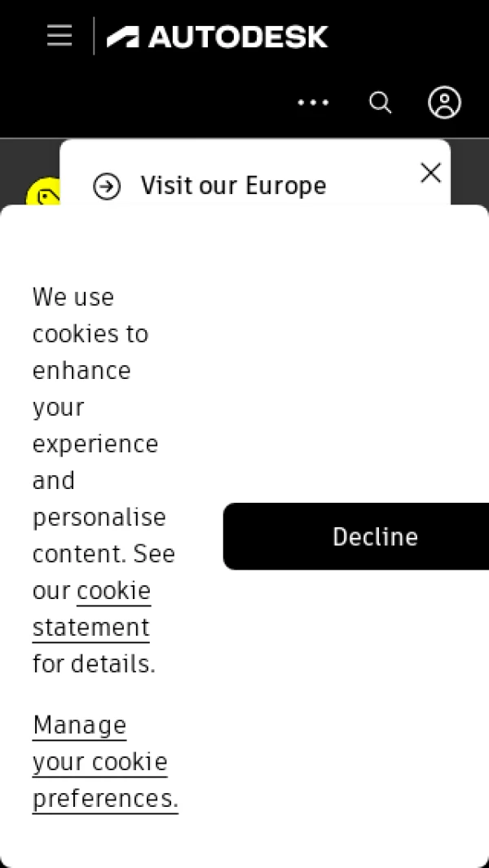Open the hamburger navigation menu

[59, 36]
